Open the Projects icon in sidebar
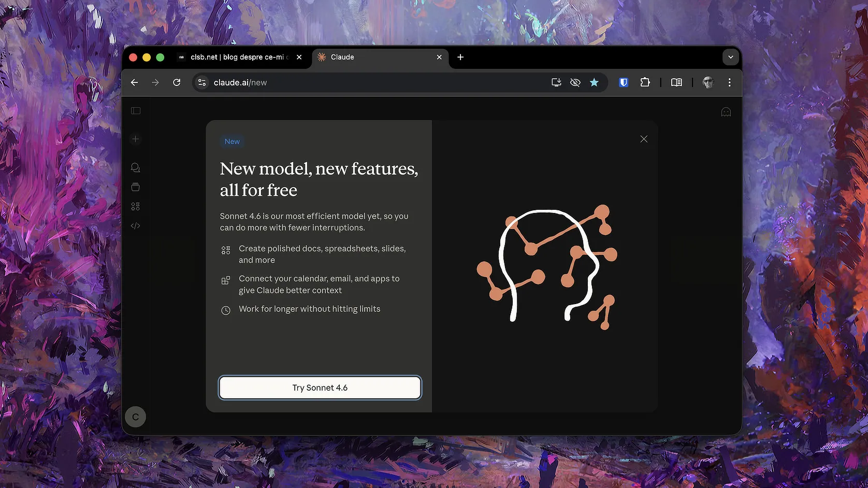The height and width of the screenshot is (488, 868). click(x=136, y=187)
